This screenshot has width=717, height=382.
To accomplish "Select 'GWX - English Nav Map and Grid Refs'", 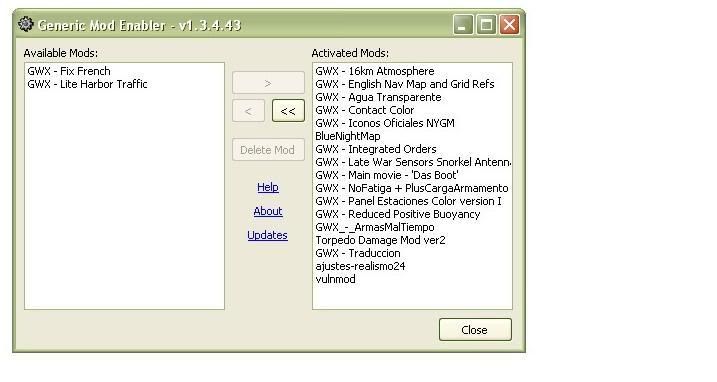I will coord(405,84).
